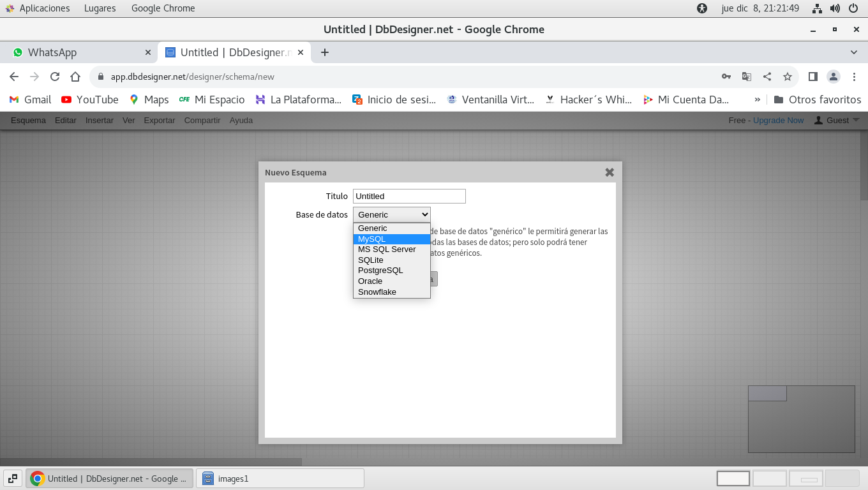
Task: Select MySQL from the database dropdown list
Action: [x=372, y=239]
